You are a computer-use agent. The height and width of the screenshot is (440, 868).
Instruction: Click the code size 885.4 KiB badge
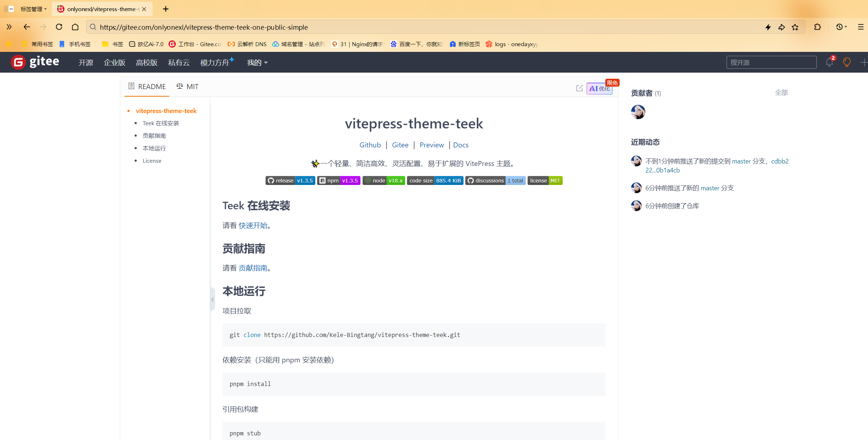click(435, 181)
